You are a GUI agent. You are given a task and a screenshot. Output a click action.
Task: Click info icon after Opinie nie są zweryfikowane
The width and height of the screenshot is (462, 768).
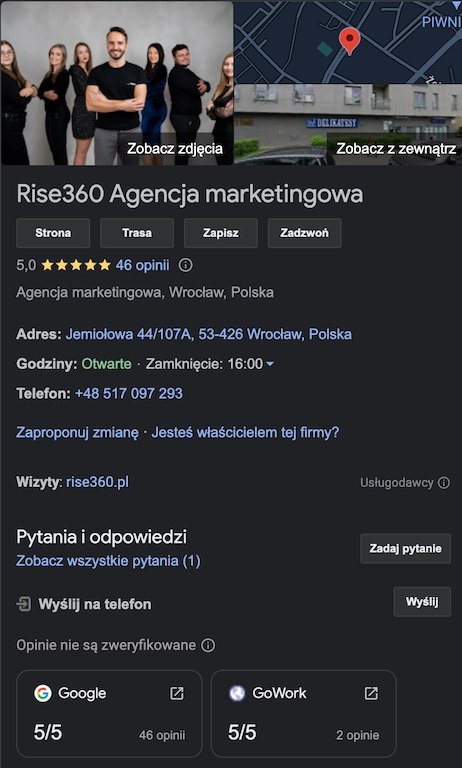coord(208,645)
